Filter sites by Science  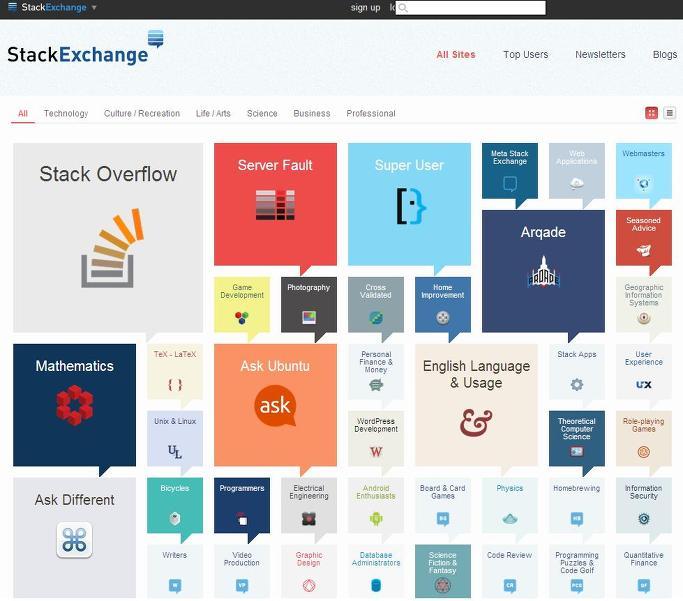262,114
